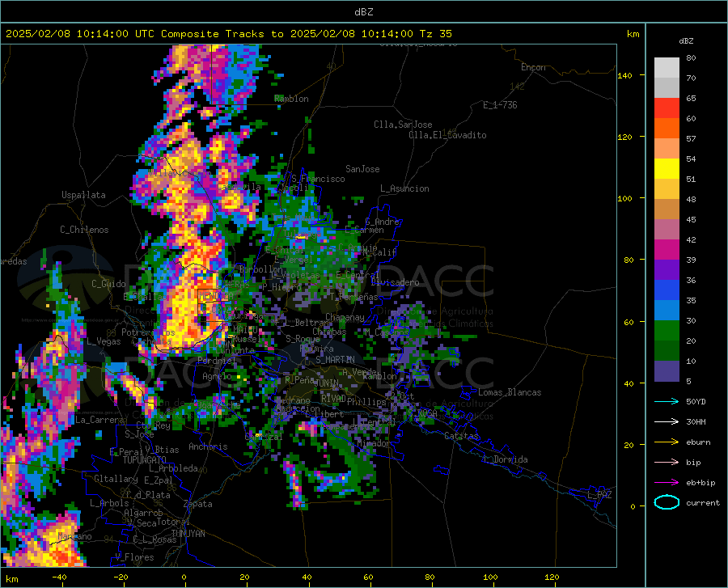The width and height of the screenshot is (728, 588).
Task: Click the TUPUNGATO place label
Action: click(145, 460)
